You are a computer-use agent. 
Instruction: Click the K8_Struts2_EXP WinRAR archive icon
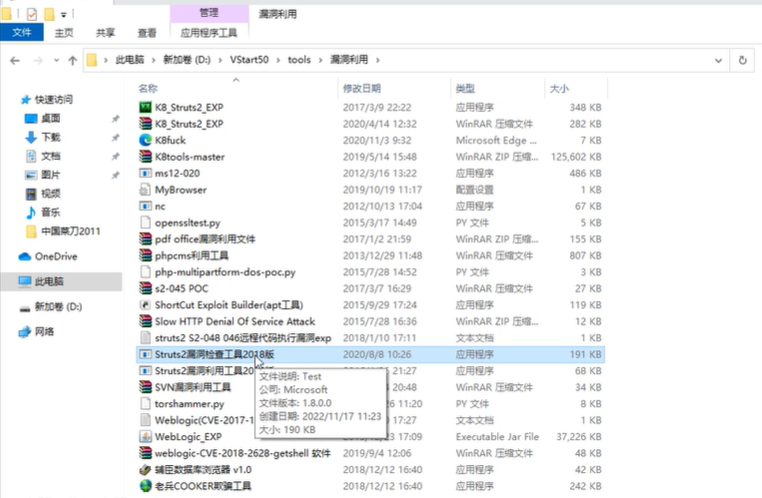[x=145, y=124]
